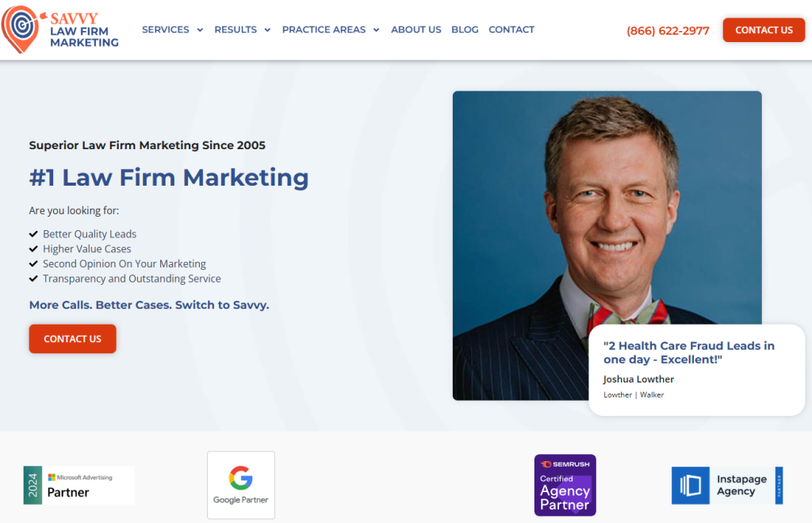Click the Instapage Agency badge
This screenshot has width=812, height=523.
coord(726,485)
